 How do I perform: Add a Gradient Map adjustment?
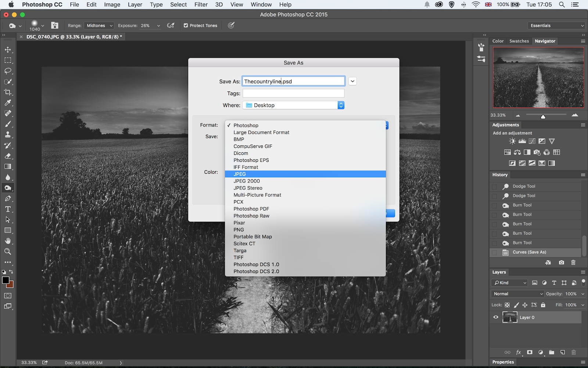tap(552, 163)
